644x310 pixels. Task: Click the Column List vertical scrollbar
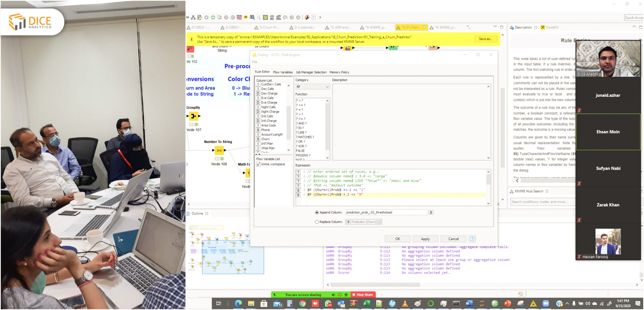289,123
